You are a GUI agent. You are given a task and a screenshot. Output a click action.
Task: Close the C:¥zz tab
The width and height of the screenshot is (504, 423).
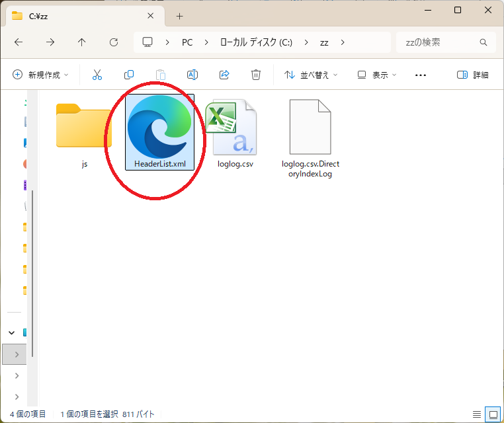click(150, 16)
